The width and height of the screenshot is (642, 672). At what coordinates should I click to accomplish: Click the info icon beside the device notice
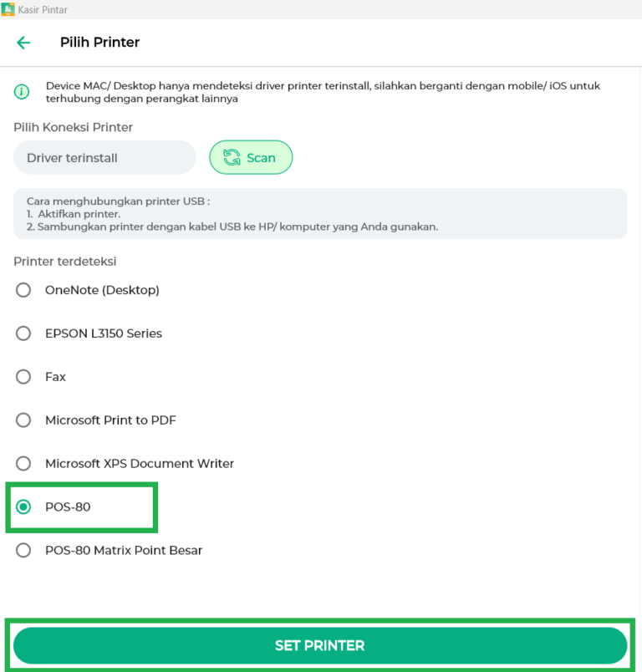point(20,91)
